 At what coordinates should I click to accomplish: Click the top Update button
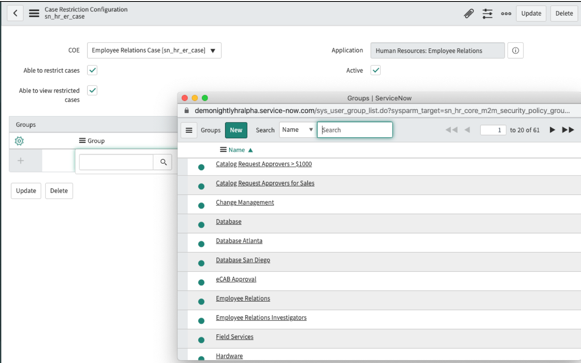pyautogui.click(x=531, y=14)
